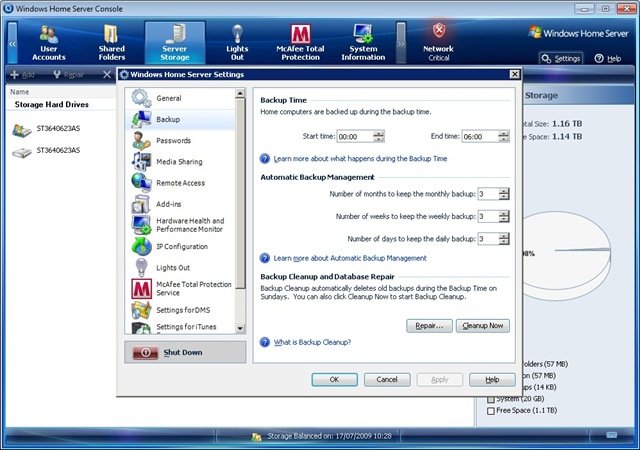
Task: Click the storage pie chart
Action: pos(567,255)
